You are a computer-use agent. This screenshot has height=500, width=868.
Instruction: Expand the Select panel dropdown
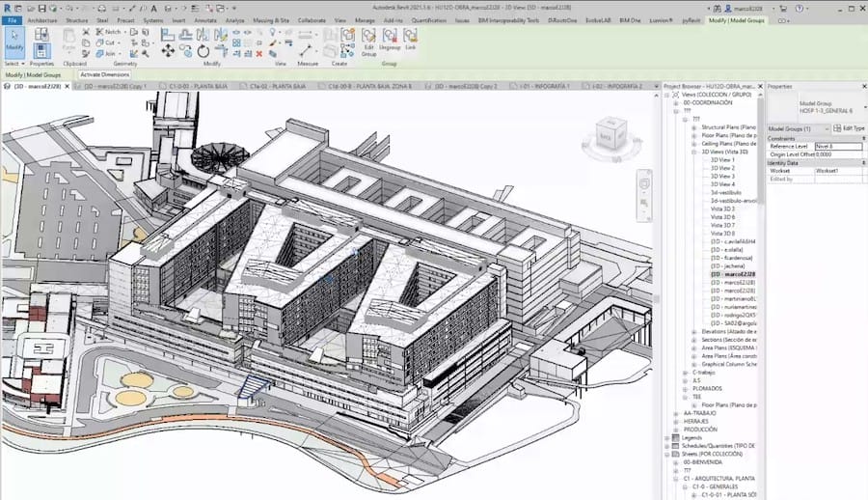(14, 63)
